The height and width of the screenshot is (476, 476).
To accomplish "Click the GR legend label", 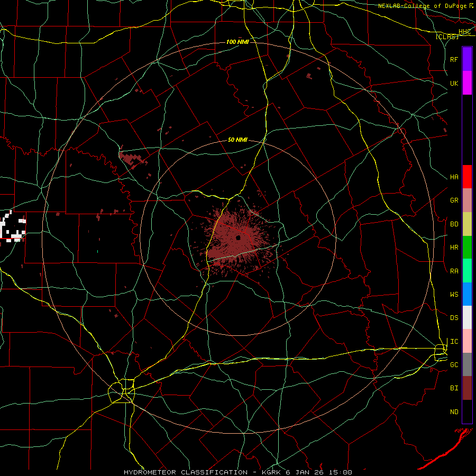I will point(454,200).
